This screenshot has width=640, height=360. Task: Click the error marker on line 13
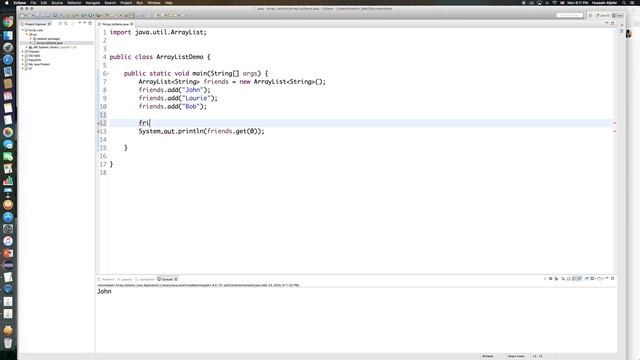98,131
